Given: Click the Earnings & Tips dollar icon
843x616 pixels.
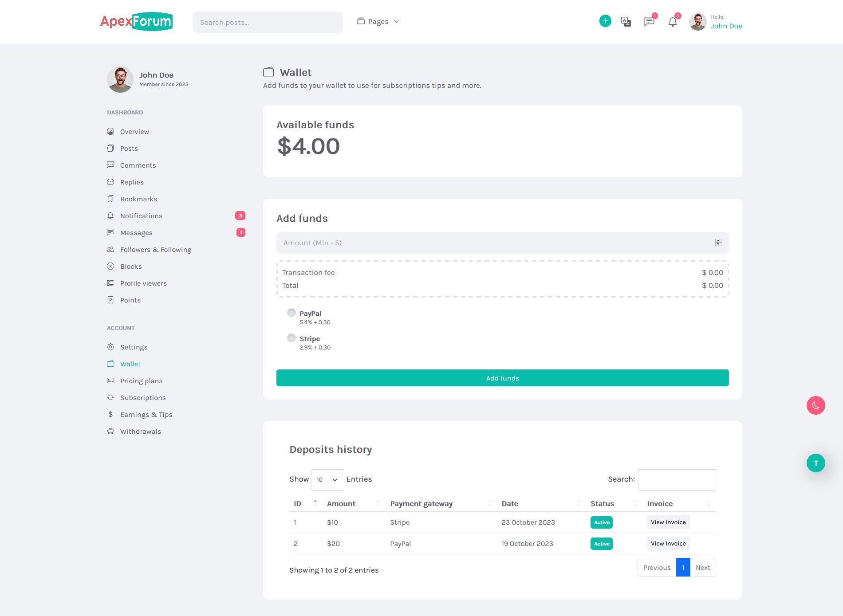Looking at the screenshot, I should 110,414.
